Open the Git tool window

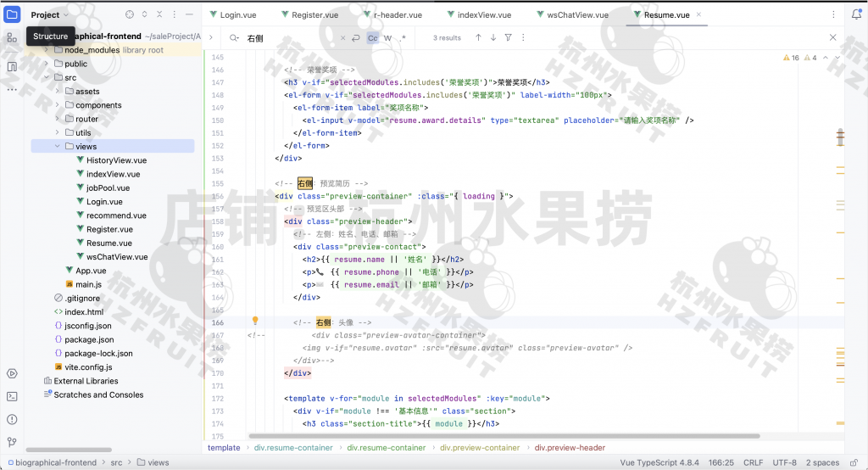pos(12,442)
